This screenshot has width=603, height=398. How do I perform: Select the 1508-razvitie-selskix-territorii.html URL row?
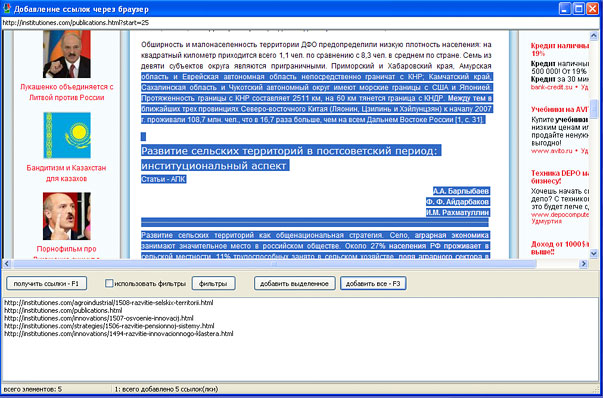[109, 303]
